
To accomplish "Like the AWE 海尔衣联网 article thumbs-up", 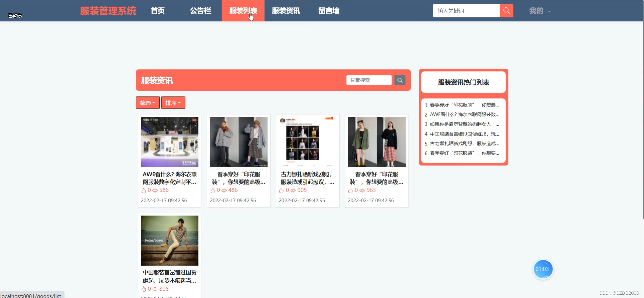I will click(144, 190).
